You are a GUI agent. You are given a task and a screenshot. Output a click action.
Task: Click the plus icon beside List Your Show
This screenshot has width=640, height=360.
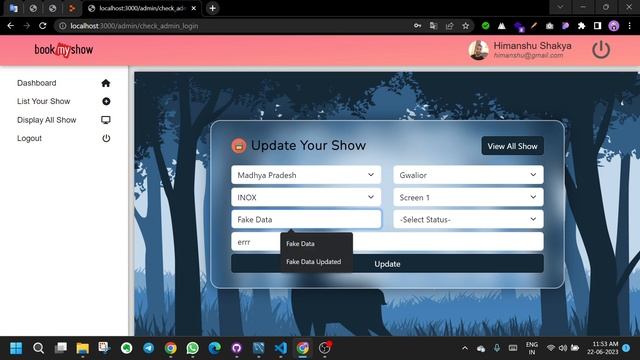coord(106,101)
